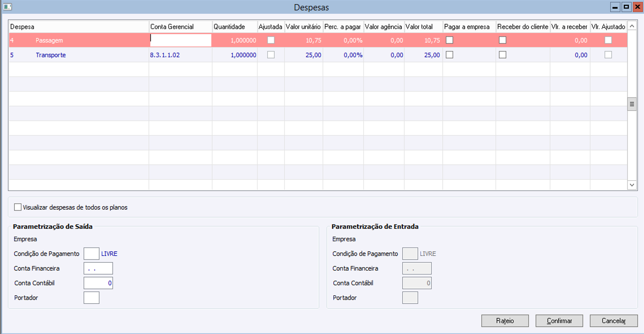This screenshot has width=644, height=334.
Task: Click Entrada Conta Financeira field
Action: [417, 268]
